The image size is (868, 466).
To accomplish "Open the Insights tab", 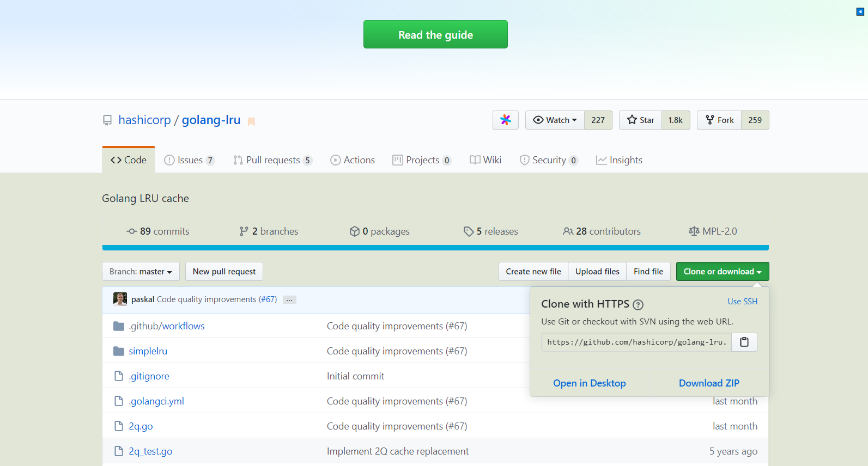I will 620,160.
